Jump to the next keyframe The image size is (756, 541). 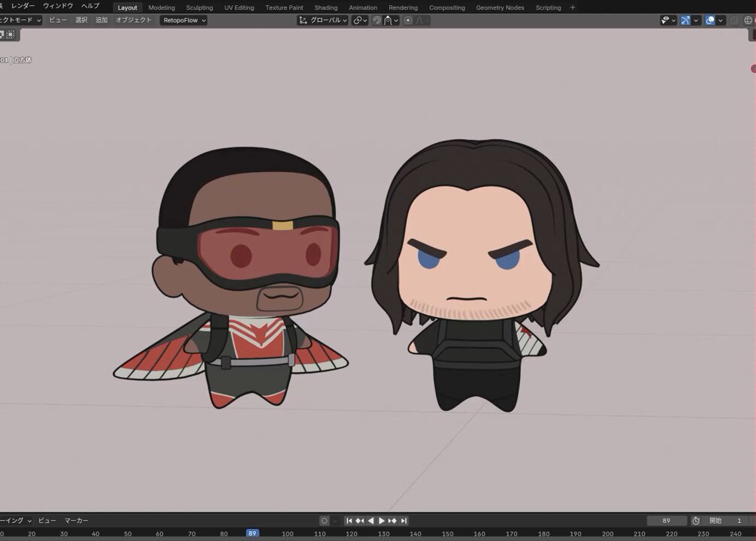pyautogui.click(x=392, y=521)
